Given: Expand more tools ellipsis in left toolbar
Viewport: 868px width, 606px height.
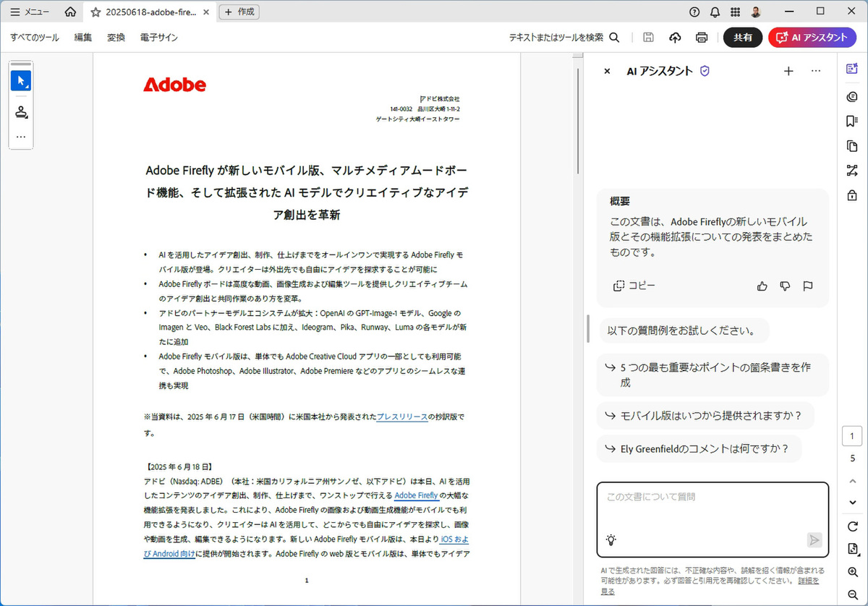Looking at the screenshot, I should pos(21,137).
